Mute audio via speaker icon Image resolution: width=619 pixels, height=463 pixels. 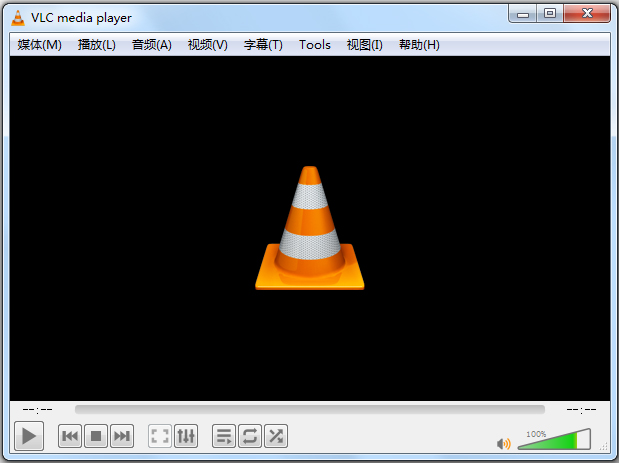504,443
